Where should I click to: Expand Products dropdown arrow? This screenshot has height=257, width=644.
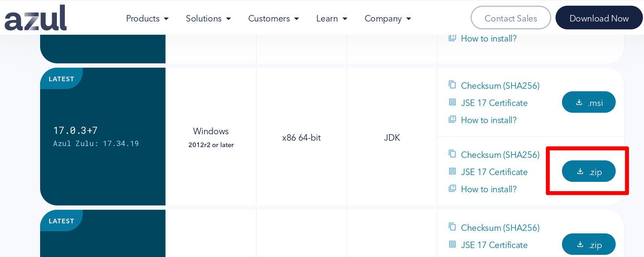point(166,19)
